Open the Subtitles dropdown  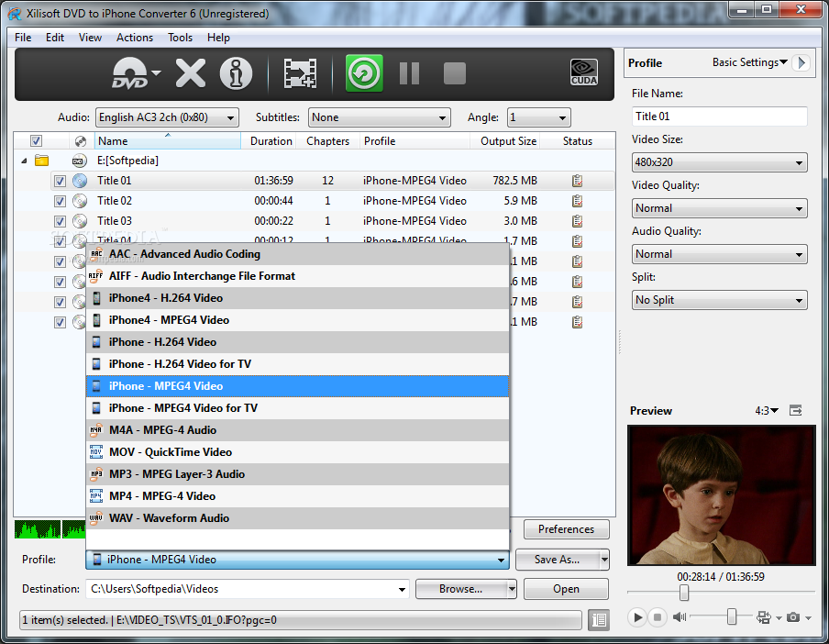379,117
